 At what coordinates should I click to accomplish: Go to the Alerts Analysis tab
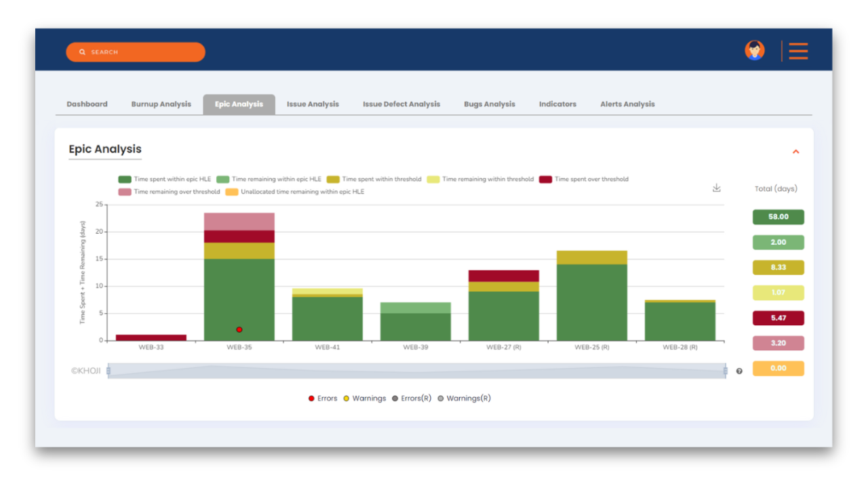[627, 104]
